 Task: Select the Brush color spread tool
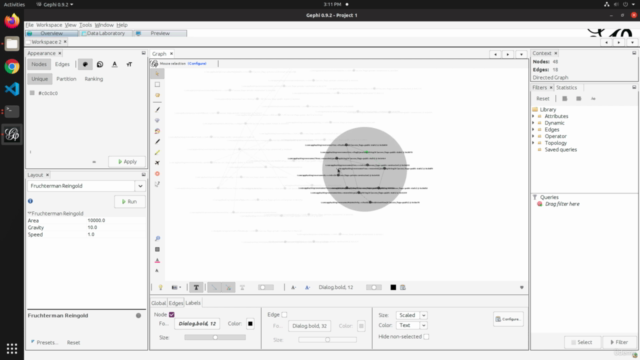pyautogui.click(x=157, y=131)
